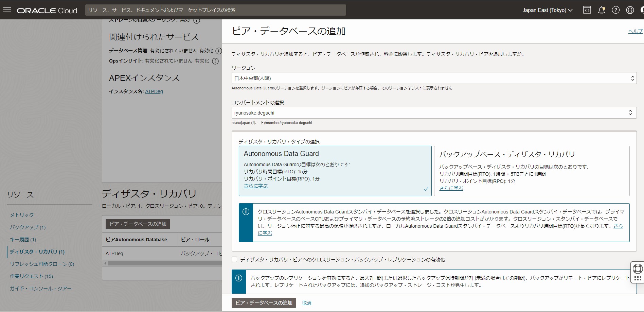
Task: Click the ピア・データベースの追加 submit button
Action: [264, 303]
